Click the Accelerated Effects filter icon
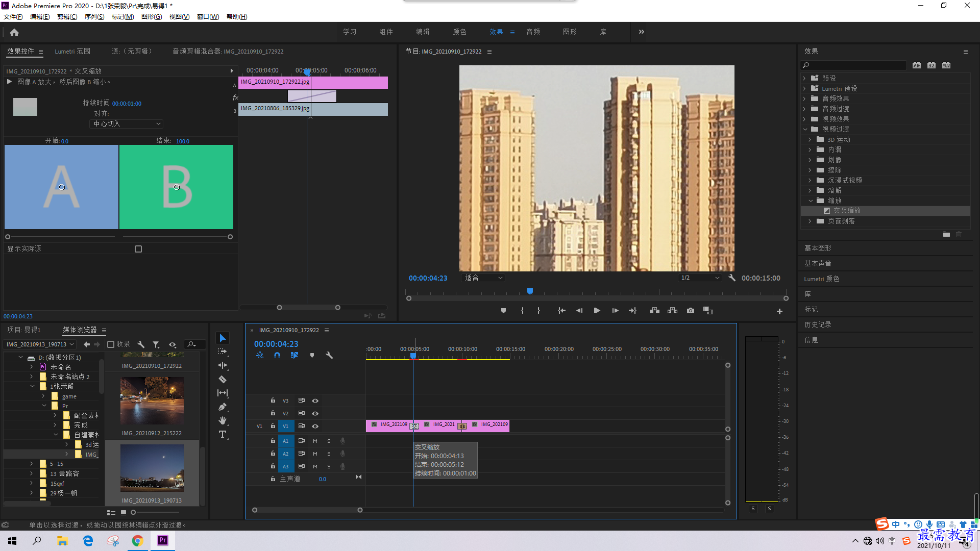This screenshot has height=551, width=980. point(917,65)
